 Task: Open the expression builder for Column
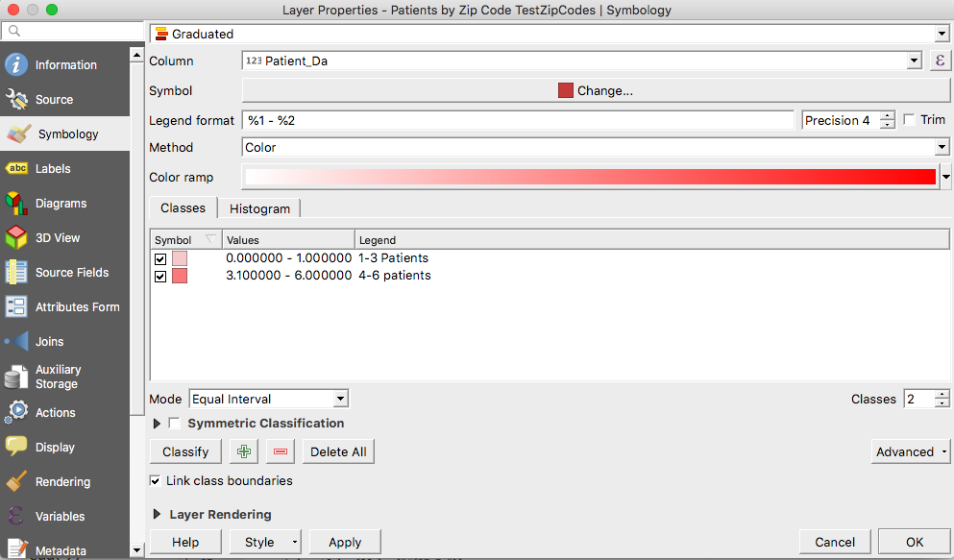940,60
